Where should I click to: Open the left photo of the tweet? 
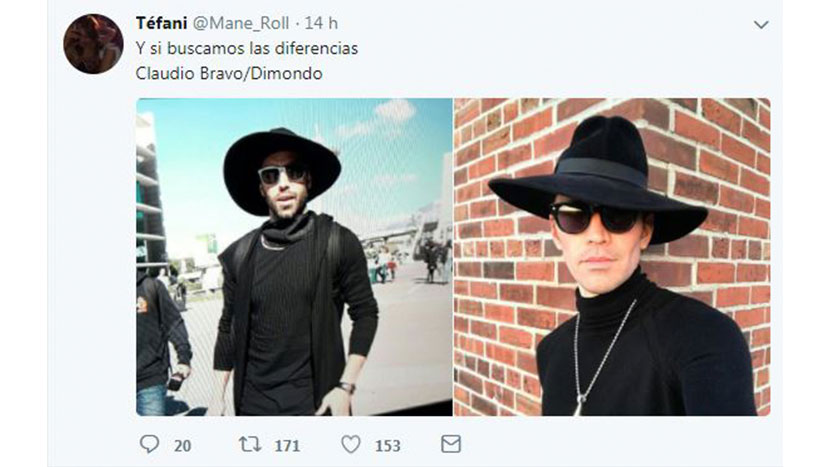tap(294, 256)
